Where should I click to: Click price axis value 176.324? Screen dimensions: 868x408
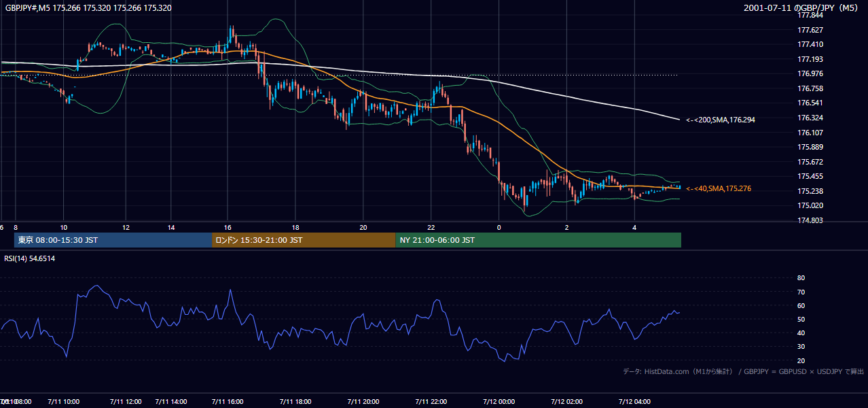click(x=811, y=118)
